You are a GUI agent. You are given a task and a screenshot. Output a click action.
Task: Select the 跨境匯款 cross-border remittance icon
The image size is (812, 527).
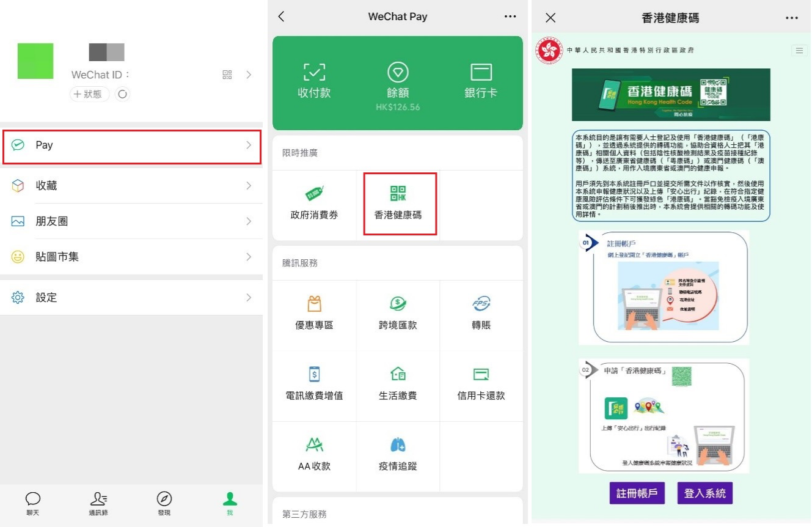tap(398, 315)
